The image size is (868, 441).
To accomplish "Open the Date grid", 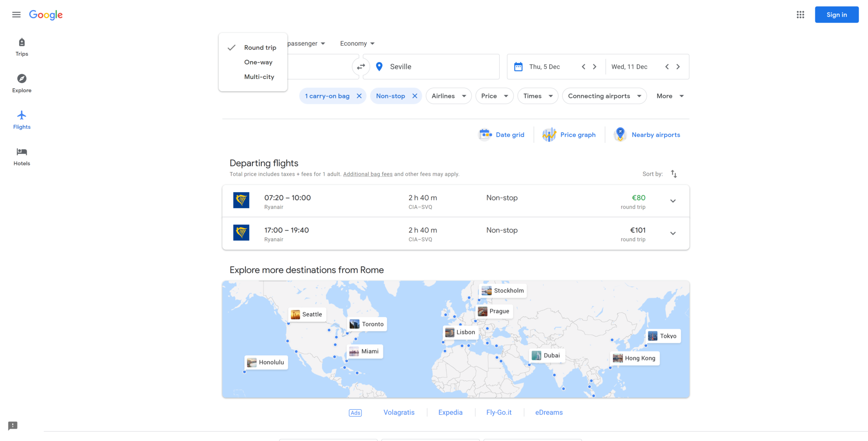I will pyautogui.click(x=502, y=135).
